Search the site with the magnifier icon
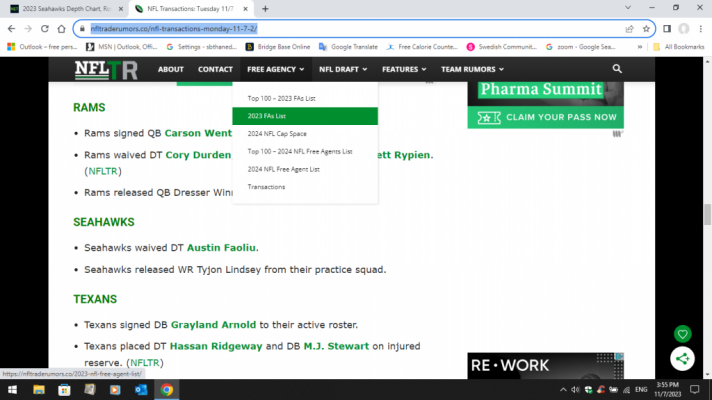Viewport: 712px width, 400px height. click(617, 69)
